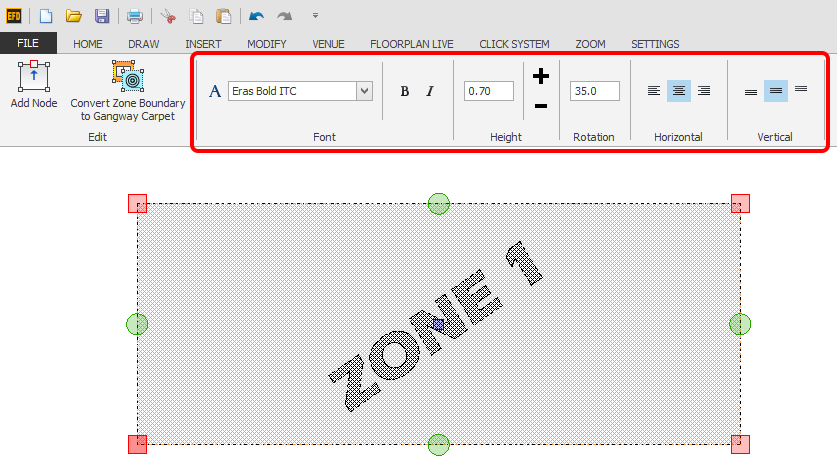Click the EFD application logo icon

tap(14, 16)
